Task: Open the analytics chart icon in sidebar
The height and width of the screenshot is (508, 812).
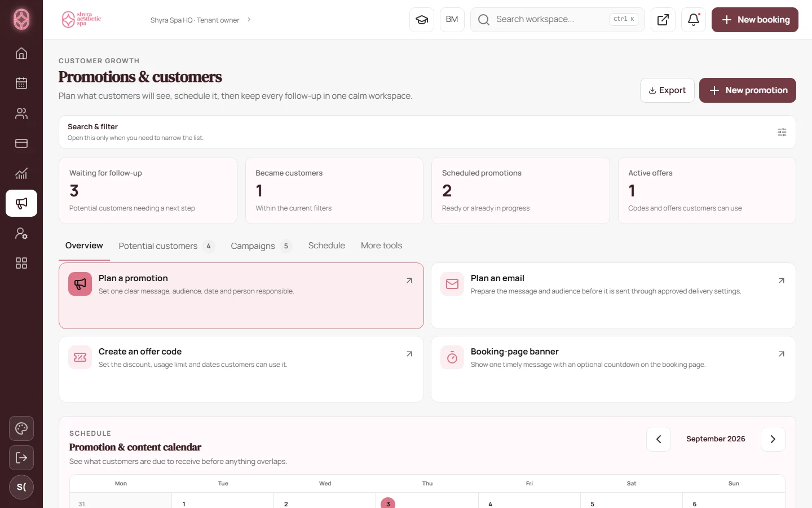Action: (x=21, y=173)
